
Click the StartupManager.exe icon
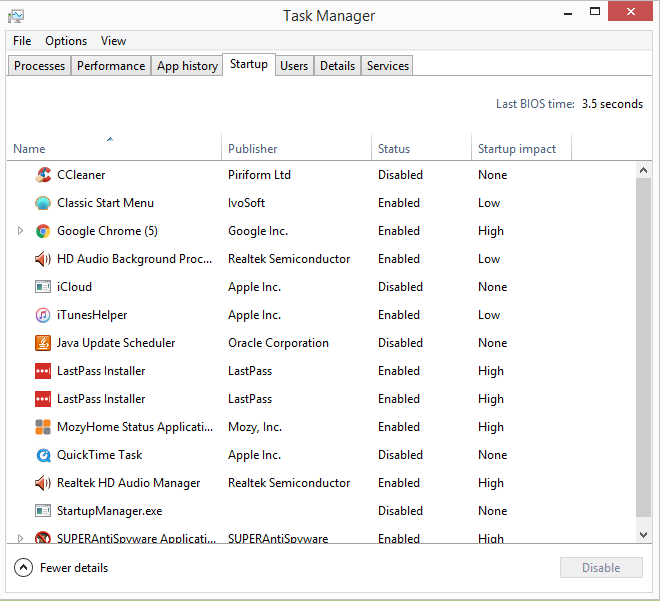coord(43,511)
